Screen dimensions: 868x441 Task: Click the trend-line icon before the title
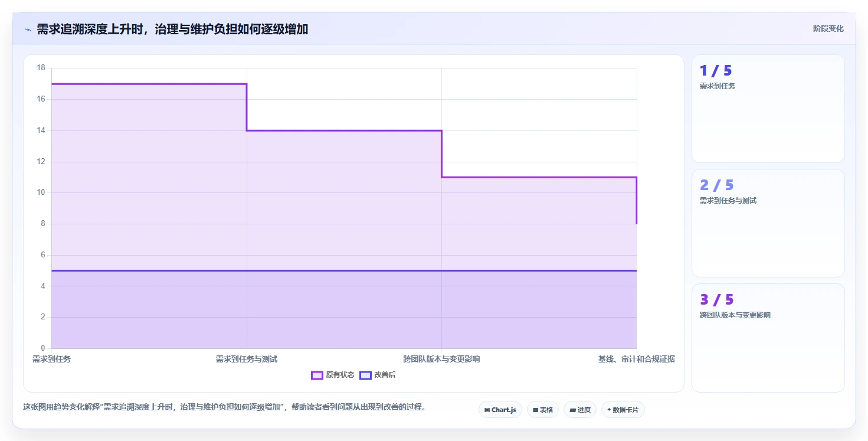pos(28,30)
